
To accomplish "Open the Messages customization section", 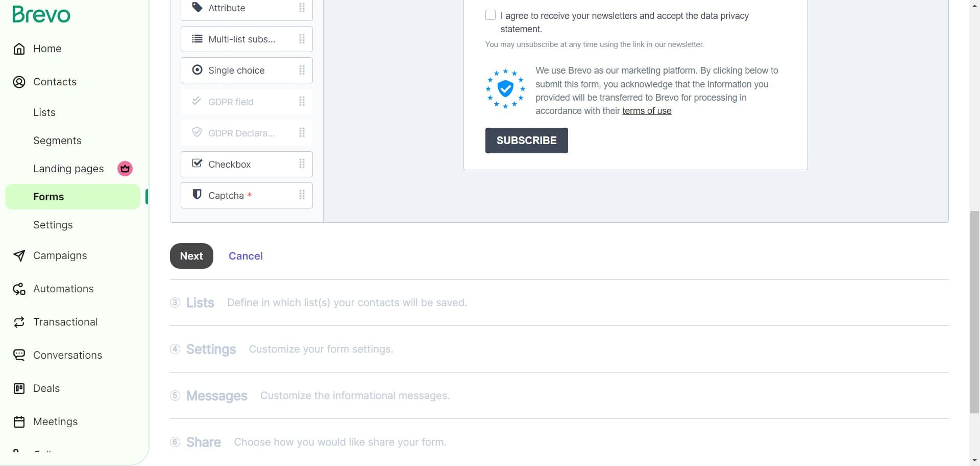I will click(216, 395).
